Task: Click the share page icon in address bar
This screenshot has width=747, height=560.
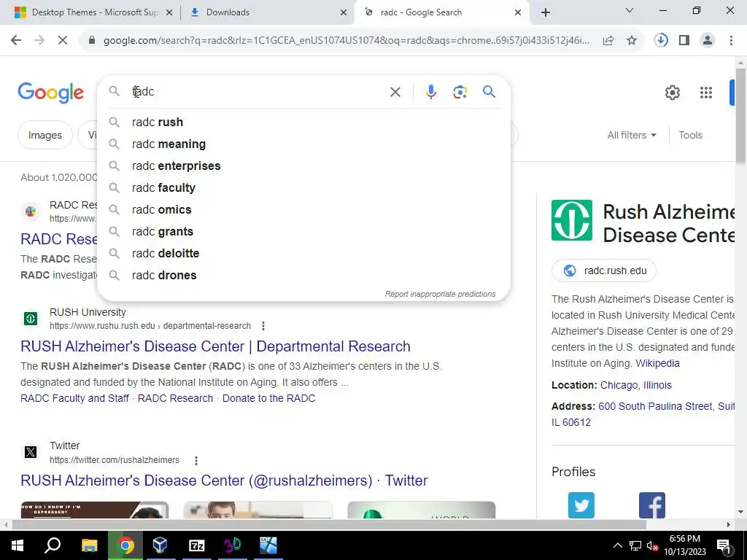Action: click(608, 41)
